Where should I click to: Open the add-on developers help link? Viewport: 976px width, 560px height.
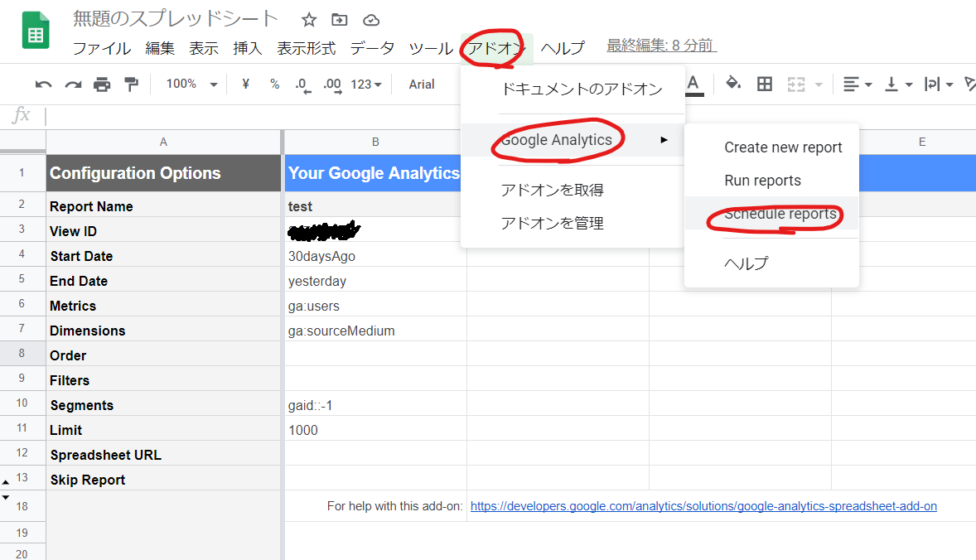(703, 506)
